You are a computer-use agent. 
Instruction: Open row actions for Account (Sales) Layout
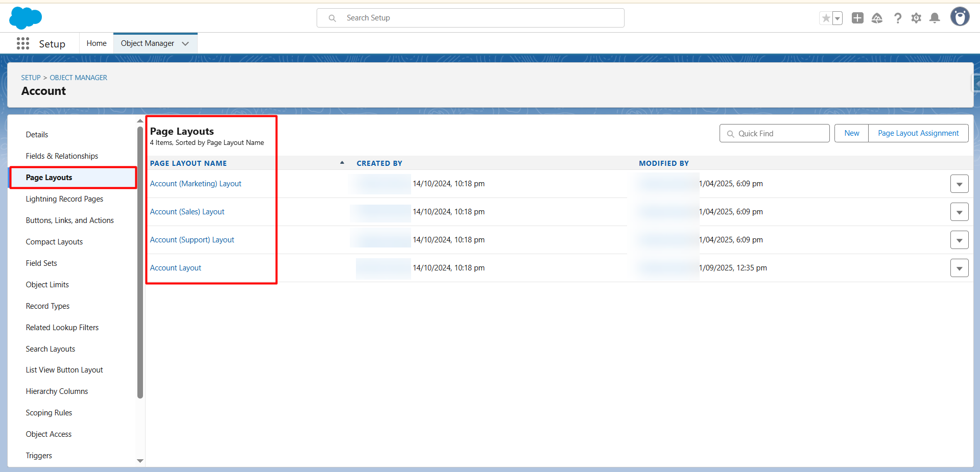pyautogui.click(x=959, y=212)
